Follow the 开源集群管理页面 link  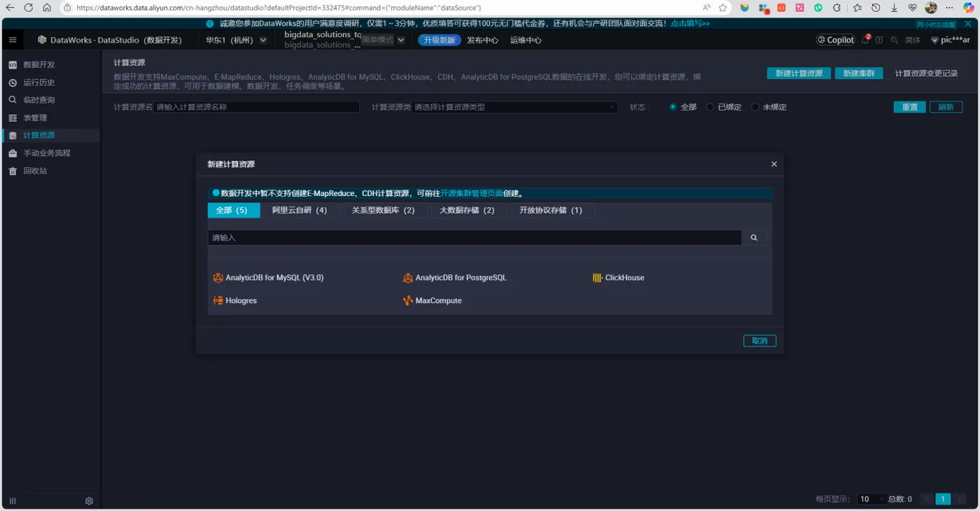(x=472, y=193)
